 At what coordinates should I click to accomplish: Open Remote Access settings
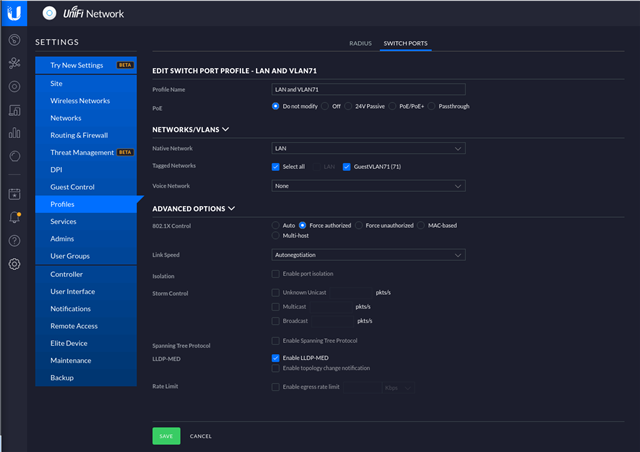pos(86,326)
